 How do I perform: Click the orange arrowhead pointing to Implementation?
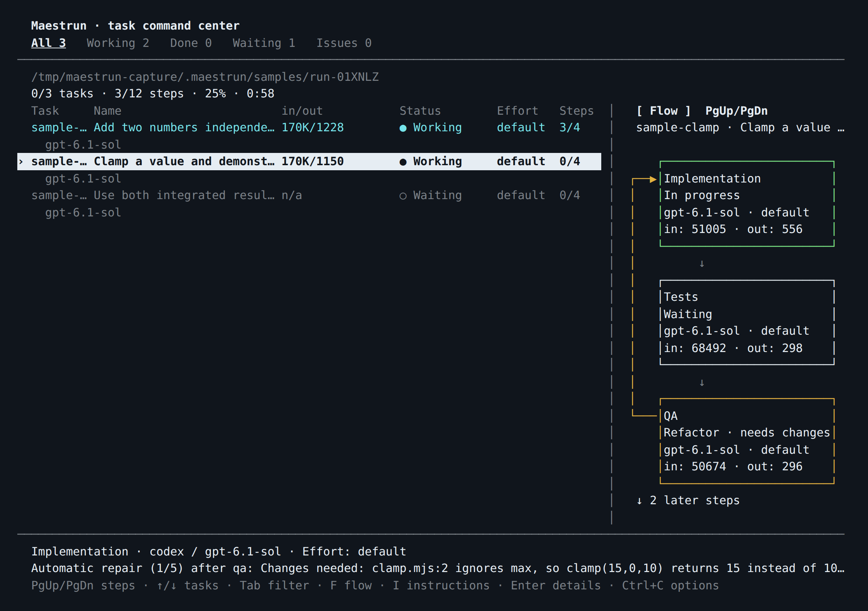tap(653, 179)
